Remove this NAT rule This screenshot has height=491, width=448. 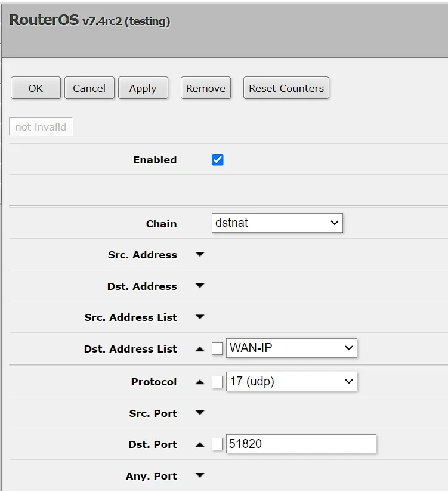[x=205, y=88]
